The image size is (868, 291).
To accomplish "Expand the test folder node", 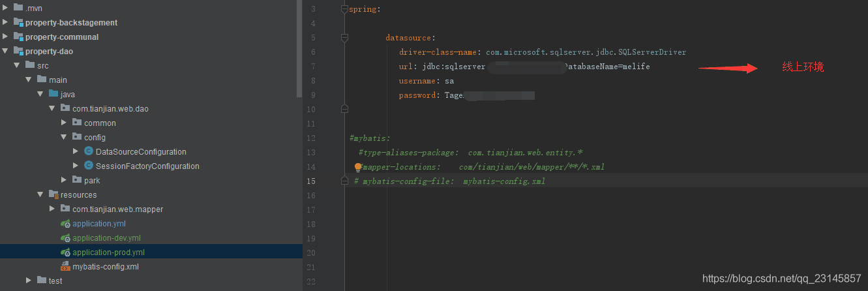I will tap(29, 281).
